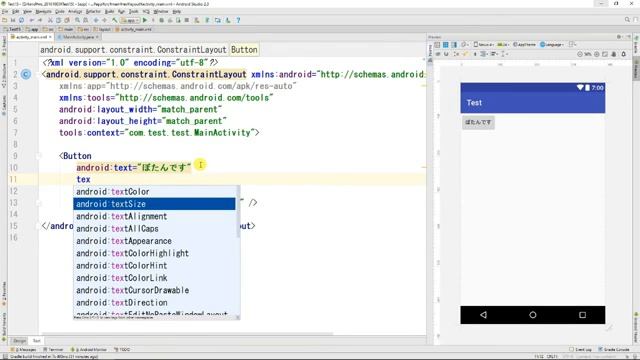Open the Refactor menu
This screenshot has width=640, height=360.
[93, 11]
